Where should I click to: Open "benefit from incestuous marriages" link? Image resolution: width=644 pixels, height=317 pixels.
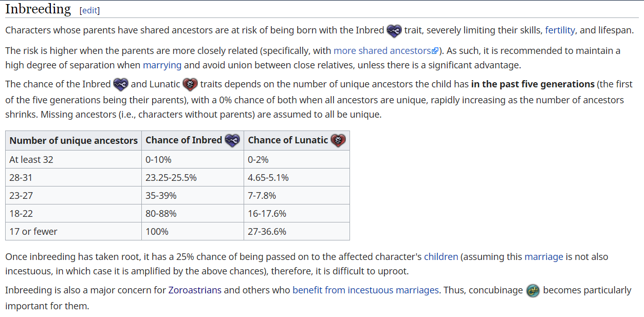click(x=365, y=290)
